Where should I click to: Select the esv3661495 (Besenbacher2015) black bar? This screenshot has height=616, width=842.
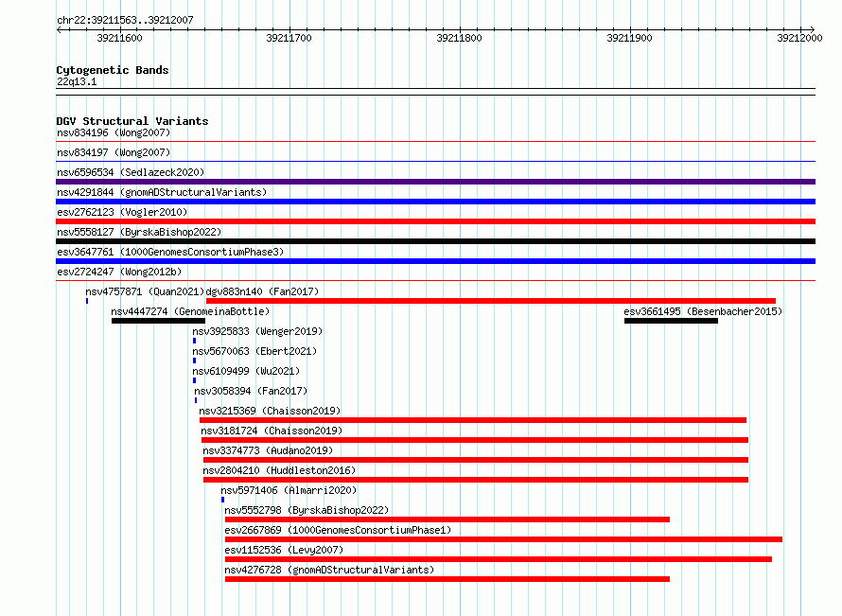point(672,321)
